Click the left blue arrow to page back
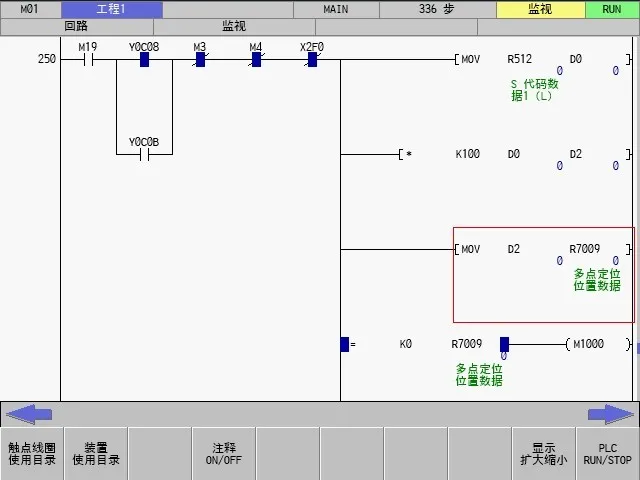 pyautogui.click(x=29, y=414)
